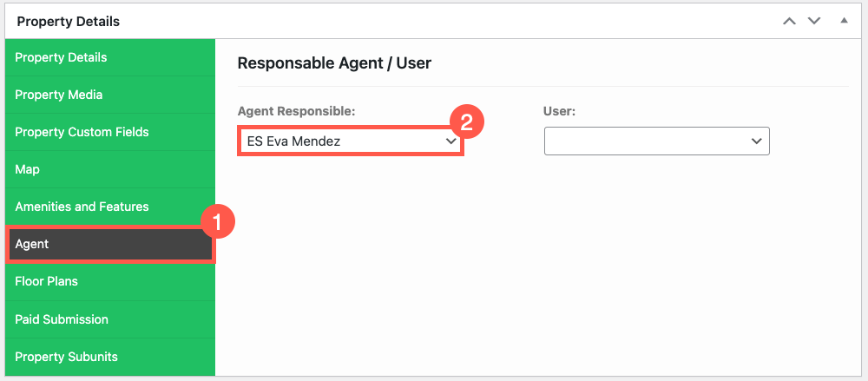Open the empty User dropdown
Image resolution: width=868 pixels, height=381 pixels.
tap(656, 141)
